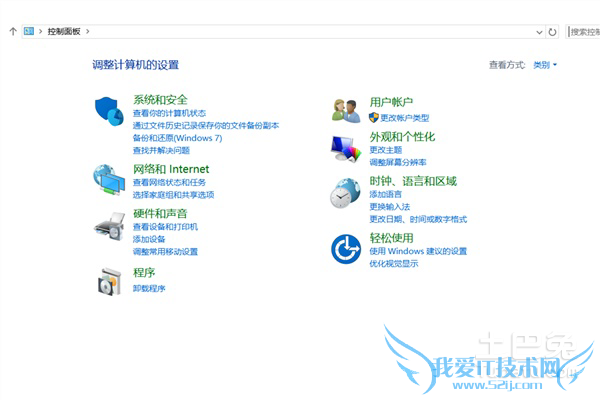This screenshot has width=600, height=400.
Task: Open 通过文件历史记录保存你的文件备份副本 link
Action: point(206,126)
